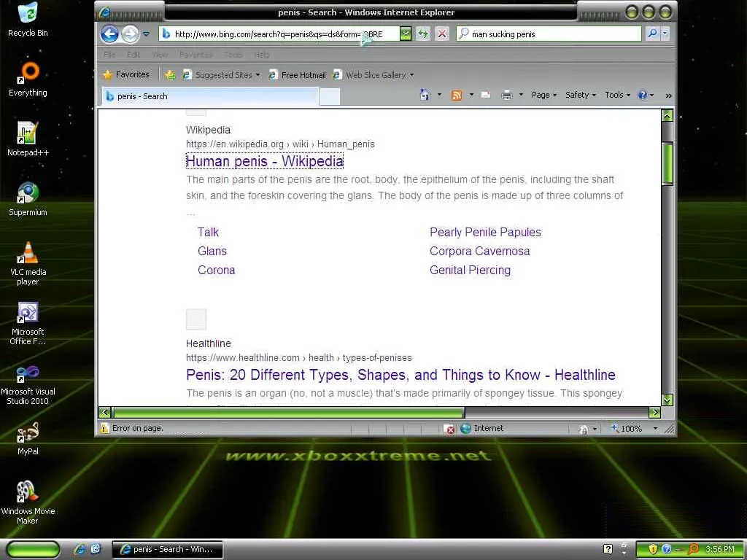Select the VLC media player shortcut

pyautogui.click(x=28, y=263)
